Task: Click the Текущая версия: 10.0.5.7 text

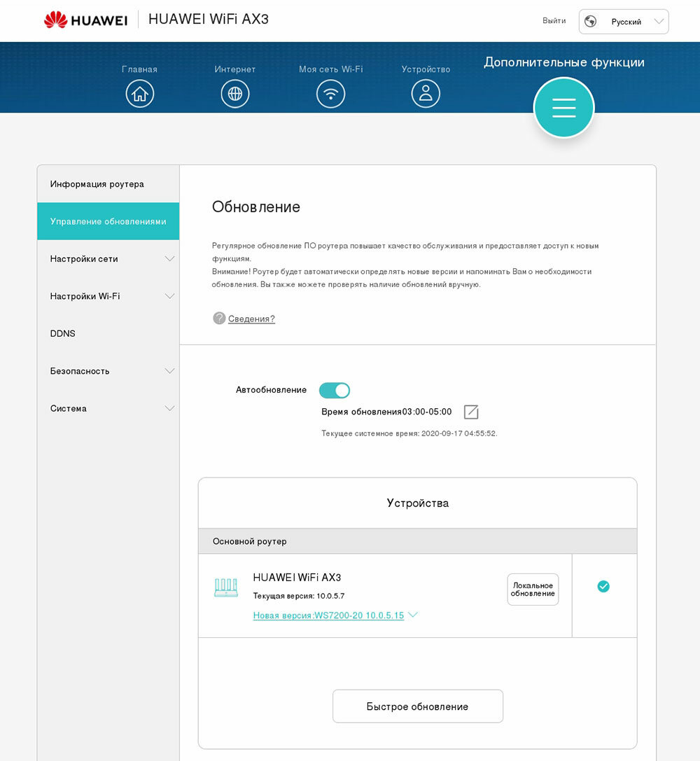Action: [299, 596]
